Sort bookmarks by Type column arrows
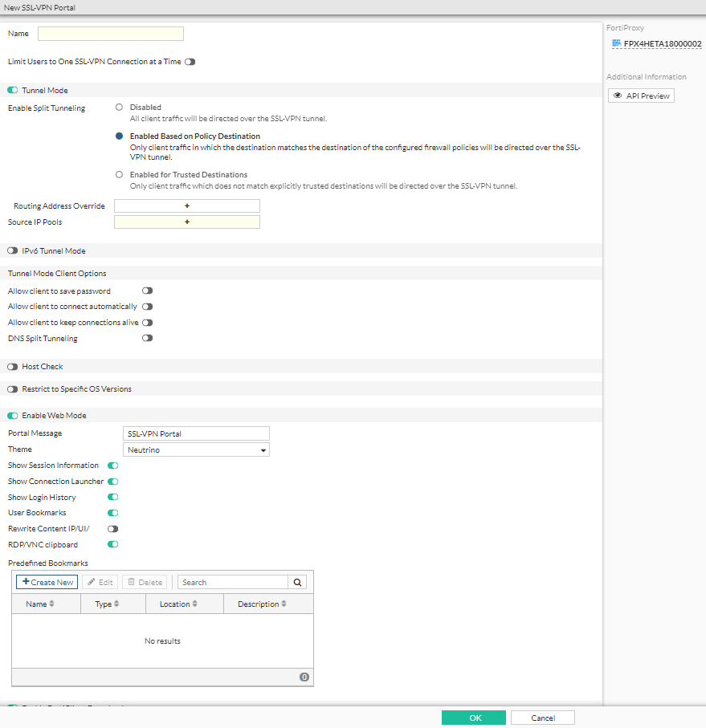Image resolution: width=706 pixels, height=728 pixels. [116, 604]
